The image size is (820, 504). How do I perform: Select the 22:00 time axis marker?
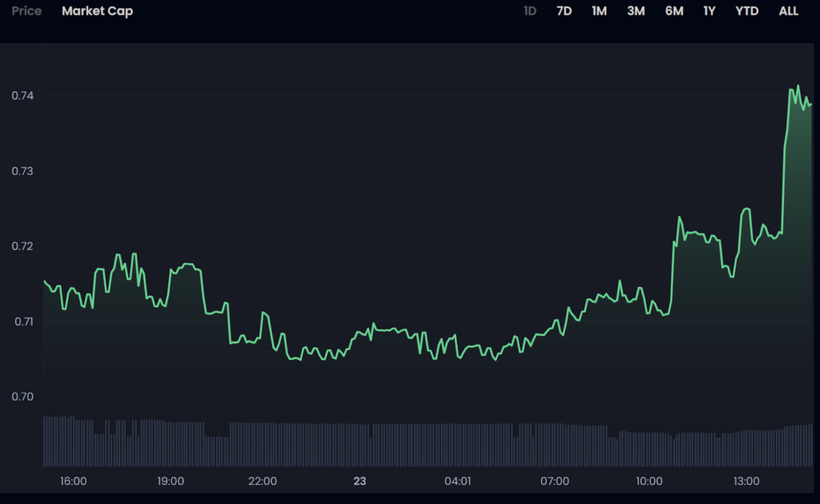[263, 481]
